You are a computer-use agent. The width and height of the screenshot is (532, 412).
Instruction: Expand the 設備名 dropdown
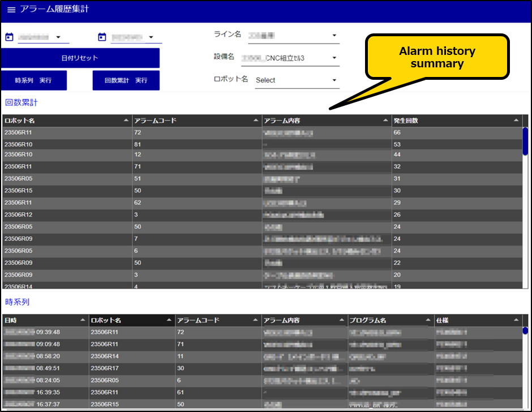[334, 58]
